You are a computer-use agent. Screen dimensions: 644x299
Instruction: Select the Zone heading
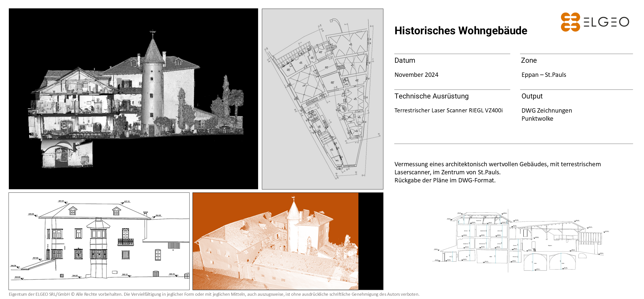click(x=529, y=60)
